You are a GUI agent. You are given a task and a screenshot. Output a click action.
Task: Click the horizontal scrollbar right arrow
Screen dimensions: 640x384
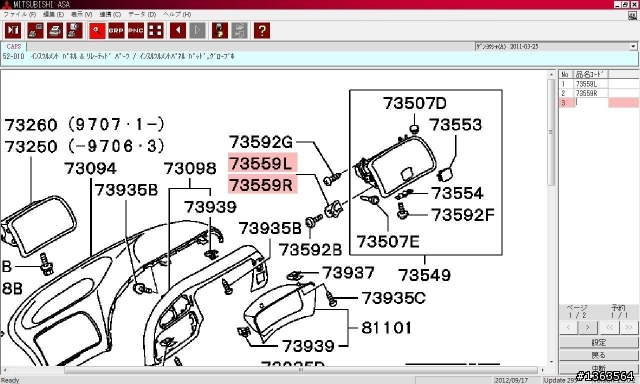[542, 370]
